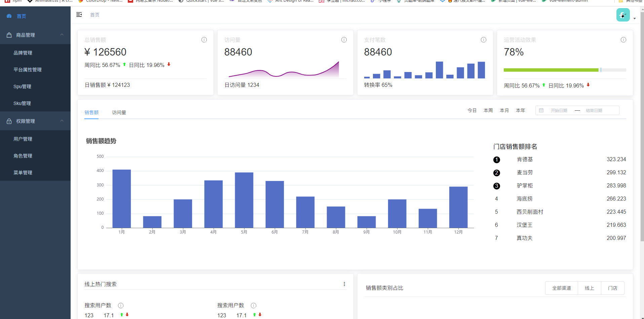Click the 首页 breadcrumb
The height and width of the screenshot is (319, 644).
(95, 15)
